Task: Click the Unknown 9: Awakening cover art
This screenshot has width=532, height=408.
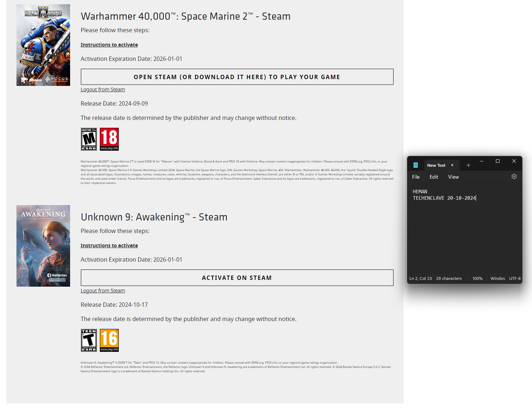Action: tap(43, 246)
